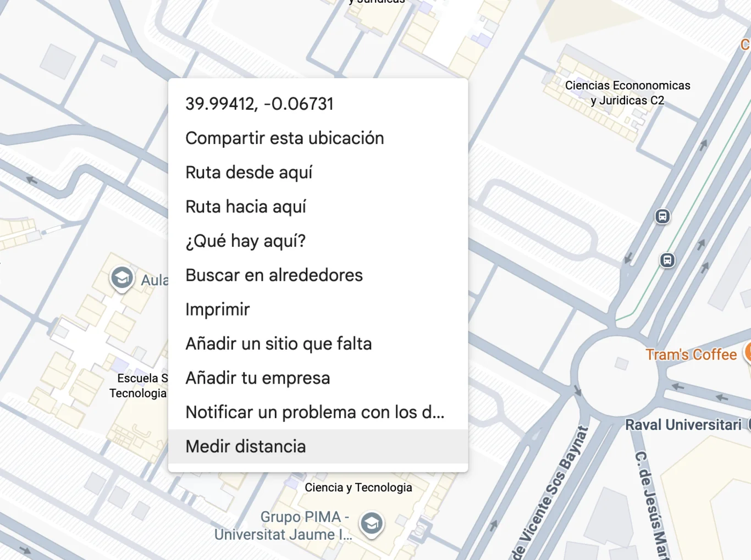
Task: Click the Ciencia y Tecnologia building area
Action: [358, 487]
